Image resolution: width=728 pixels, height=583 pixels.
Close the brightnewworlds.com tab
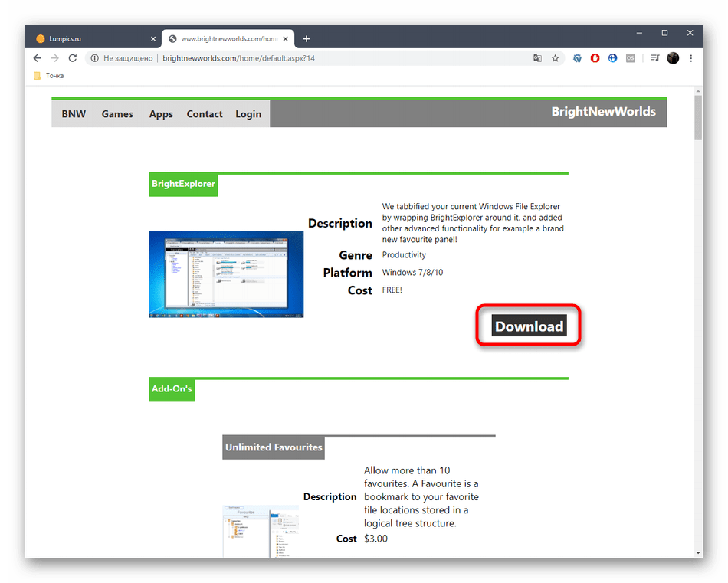click(286, 38)
